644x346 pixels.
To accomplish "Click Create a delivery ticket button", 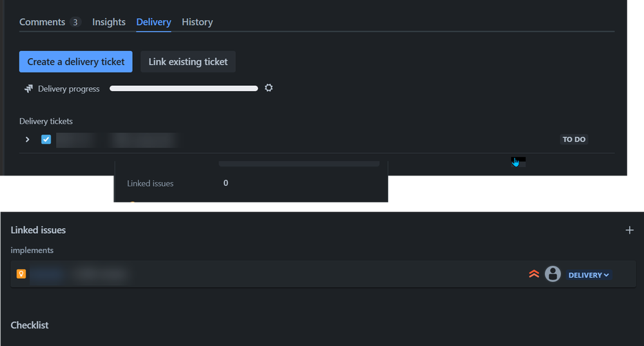I will [76, 62].
